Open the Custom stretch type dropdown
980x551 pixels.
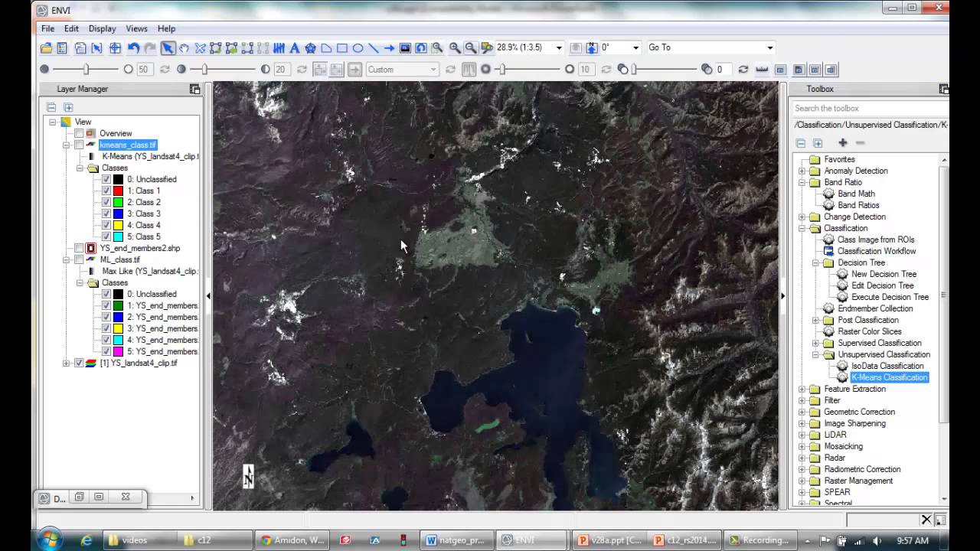pyautogui.click(x=433, y=70)
